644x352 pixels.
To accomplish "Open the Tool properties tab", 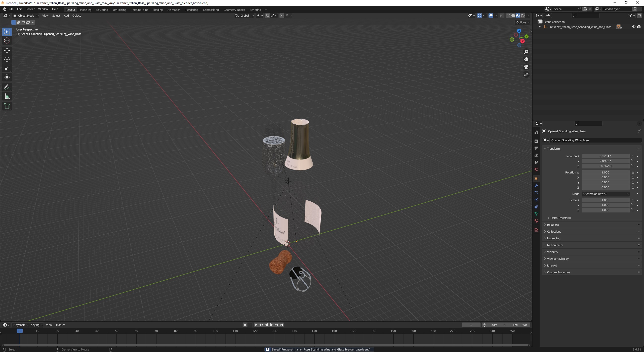I will coord(536,132).
